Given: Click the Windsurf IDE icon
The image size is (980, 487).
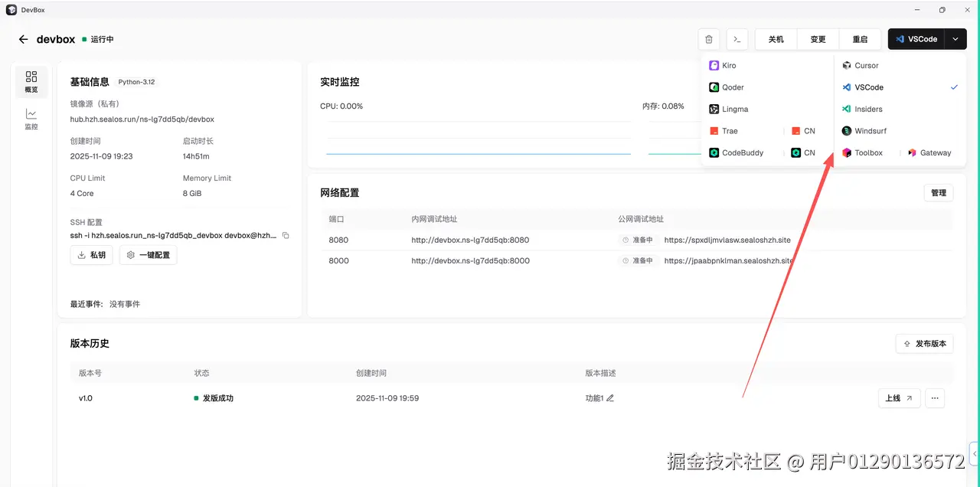Looking at the screenshot, I should coord(847,131).
